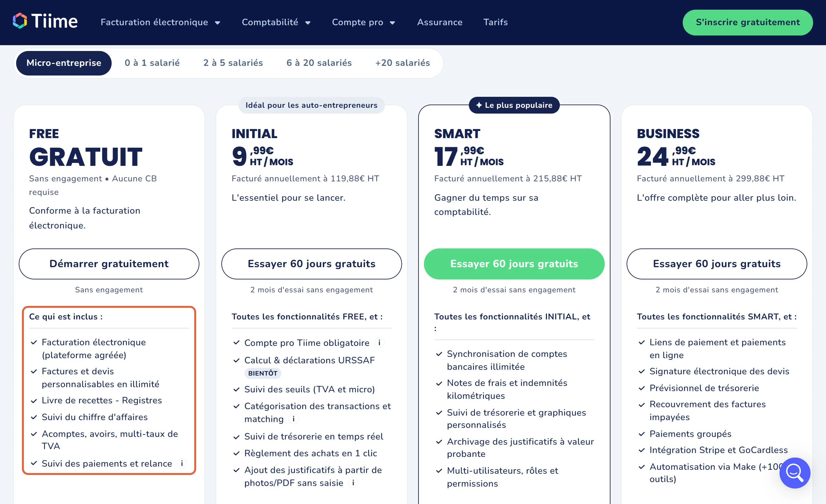The image size is (826, 504).
Task: Click 'Suivi du chiffre d'affaires' feature
Action: click(95, 417)
